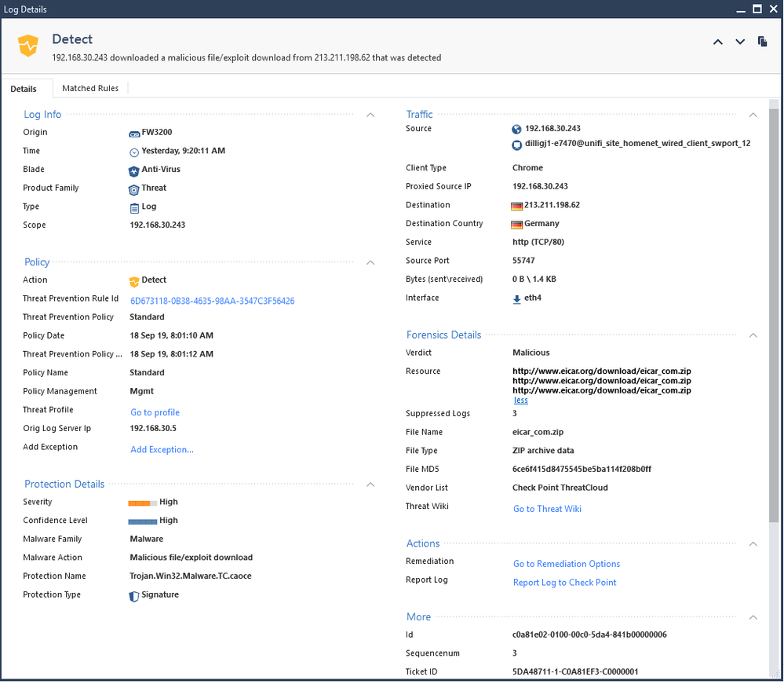784x684 pixels.
Task: Click Add Exception link
Action: pyautogui.click(x=162, y=450)
